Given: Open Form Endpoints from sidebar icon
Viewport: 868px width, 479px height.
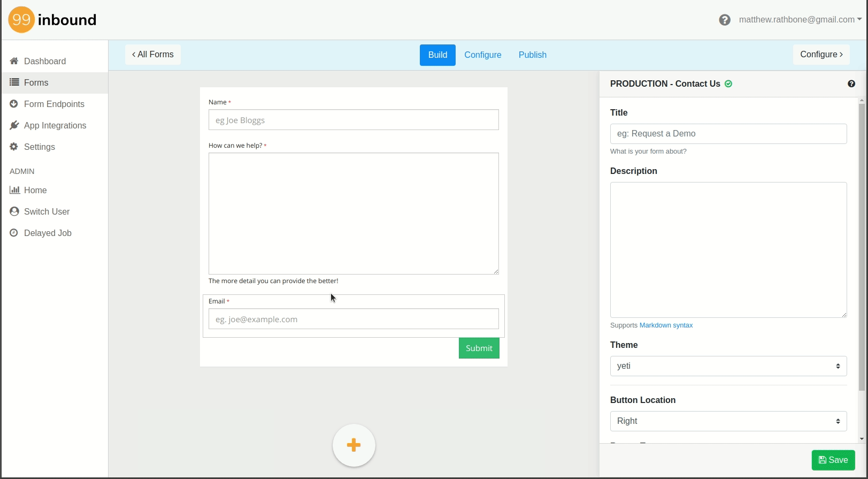Looking at the screenshot, I should click(x=14, y=104).
